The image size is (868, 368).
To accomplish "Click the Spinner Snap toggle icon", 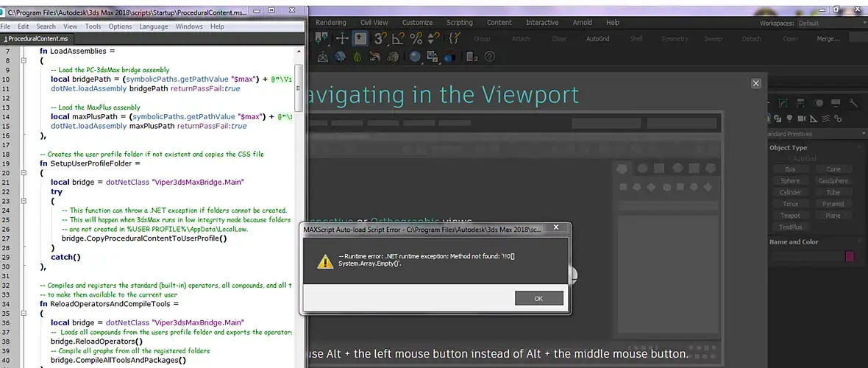I will (434, 38).
